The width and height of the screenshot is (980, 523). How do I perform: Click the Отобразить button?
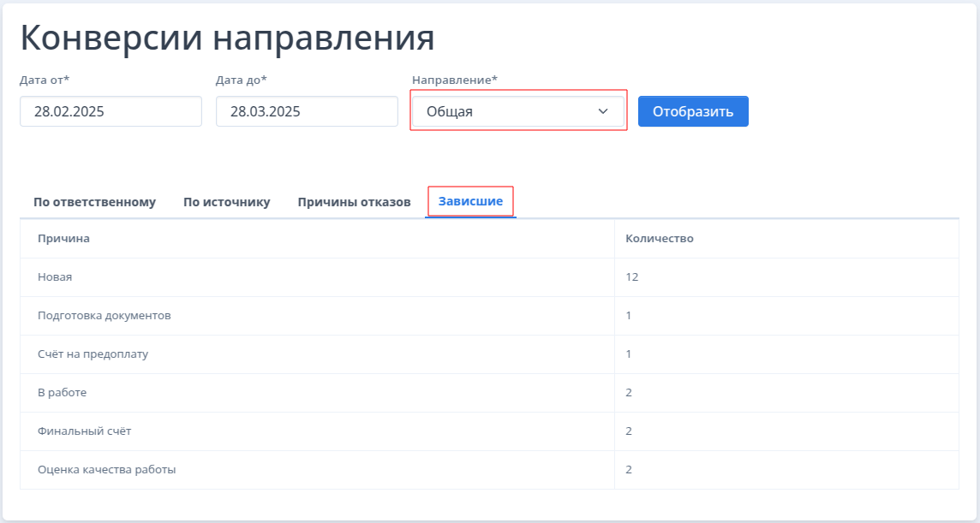click(693, 111)
